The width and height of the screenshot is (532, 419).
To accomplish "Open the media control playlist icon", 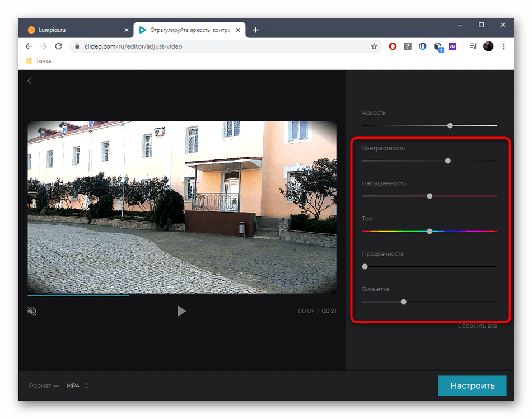I will [x=473, y=46].
